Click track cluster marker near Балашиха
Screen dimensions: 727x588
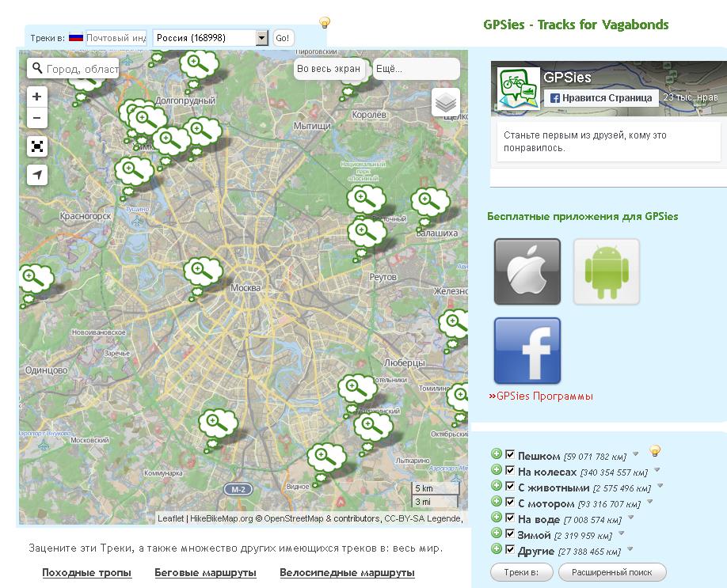[430, 202]
